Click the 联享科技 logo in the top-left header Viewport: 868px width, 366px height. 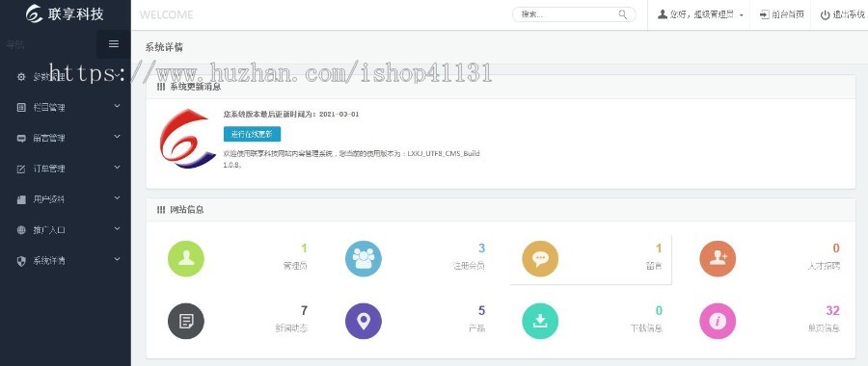click(65, 13)
